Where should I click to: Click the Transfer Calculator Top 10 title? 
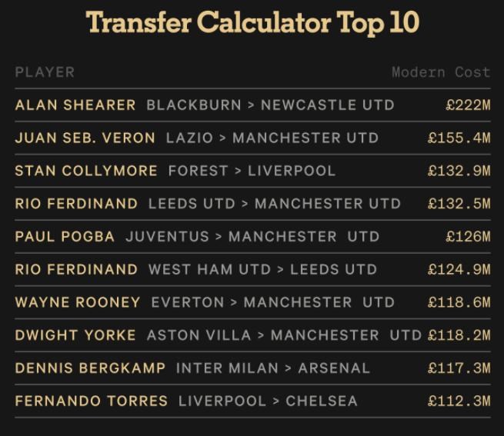point(252,22)
